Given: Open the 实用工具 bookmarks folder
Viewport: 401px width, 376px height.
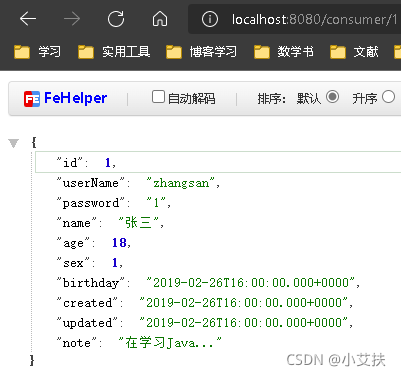Looking at the screenshot, I should 114,52.
